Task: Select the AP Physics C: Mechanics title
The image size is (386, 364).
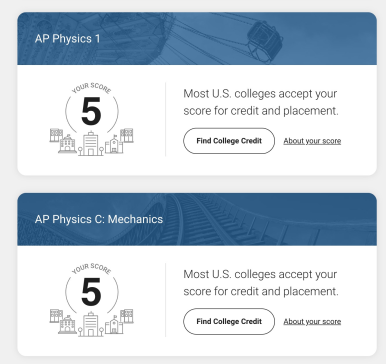Action: (99, 219)
